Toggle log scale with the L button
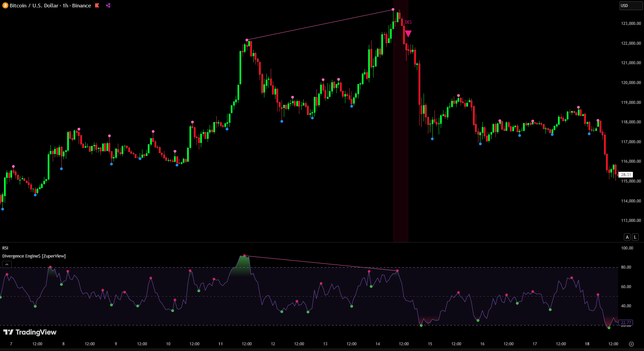The width and height of the screenshot is (644, 351). (x=635, y=237)
